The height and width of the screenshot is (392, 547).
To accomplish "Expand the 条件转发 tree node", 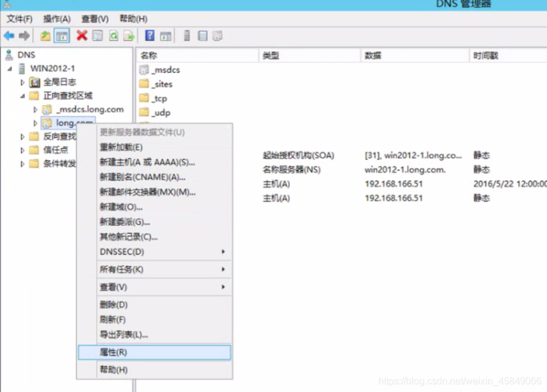I will (x=23, y=164).
